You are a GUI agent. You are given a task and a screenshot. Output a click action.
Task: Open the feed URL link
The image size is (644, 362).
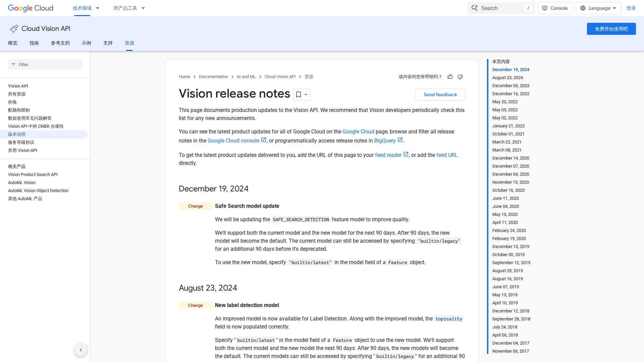447,155
